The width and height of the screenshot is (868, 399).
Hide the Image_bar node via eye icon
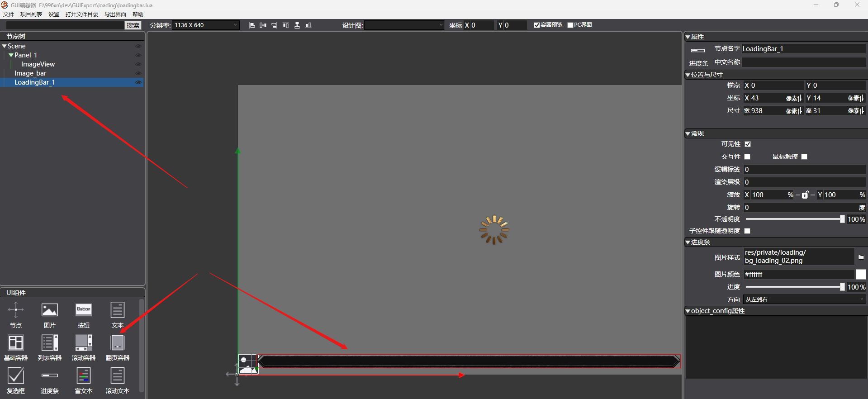(x=138, y=73)
